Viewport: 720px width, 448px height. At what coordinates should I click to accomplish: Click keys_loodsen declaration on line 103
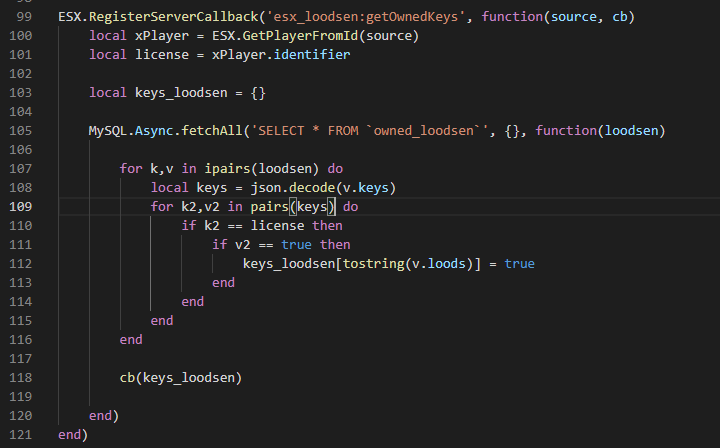181,93
